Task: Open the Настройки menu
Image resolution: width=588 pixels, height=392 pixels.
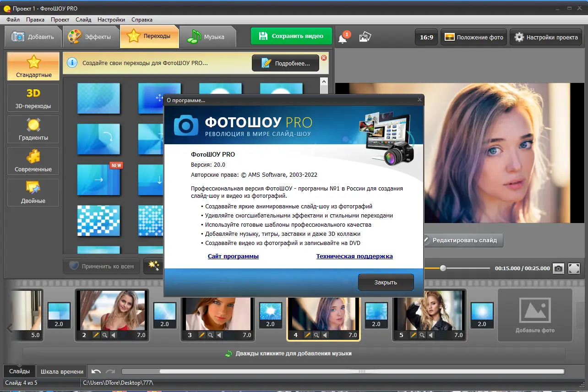Action: tap(111, 20)
